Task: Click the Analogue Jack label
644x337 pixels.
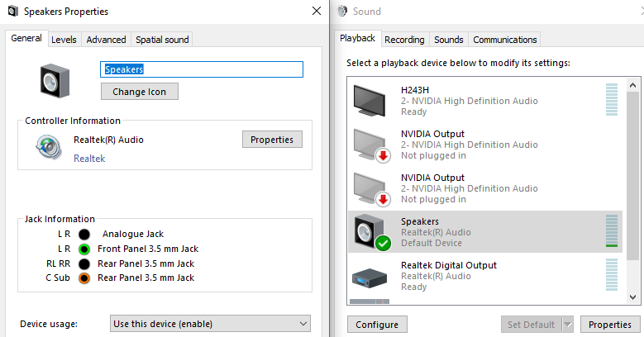Action: coord(133,234)
